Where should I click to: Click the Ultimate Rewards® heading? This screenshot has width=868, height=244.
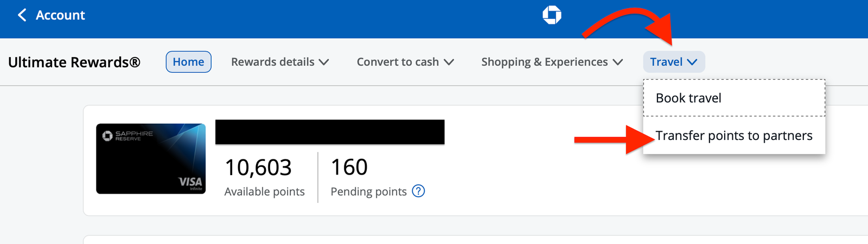click(x=74, y=62)
